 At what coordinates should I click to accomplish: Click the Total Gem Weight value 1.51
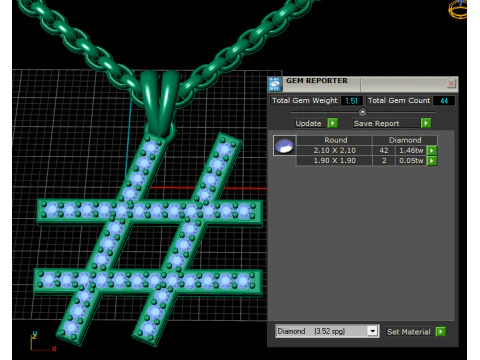(x=351, y=101)
